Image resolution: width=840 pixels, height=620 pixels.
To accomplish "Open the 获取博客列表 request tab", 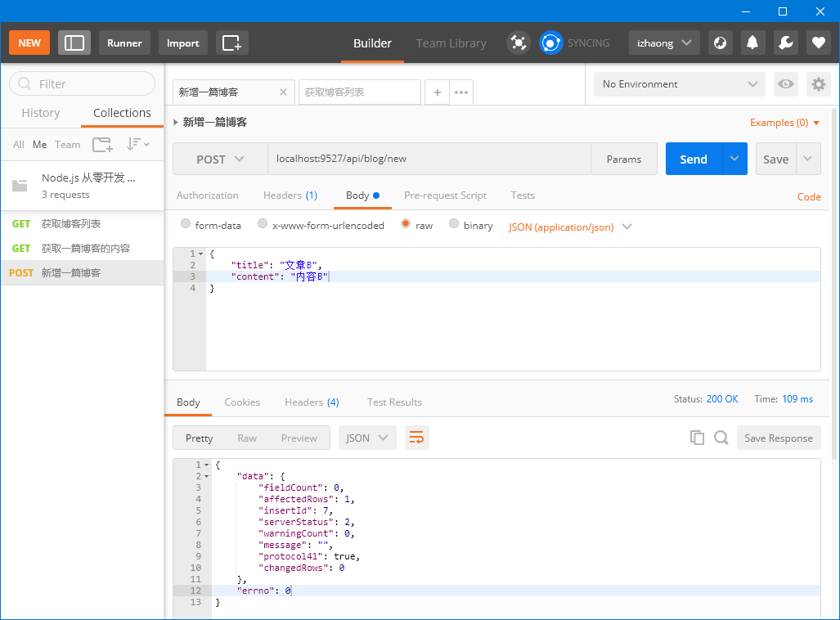I will (359, 92).
